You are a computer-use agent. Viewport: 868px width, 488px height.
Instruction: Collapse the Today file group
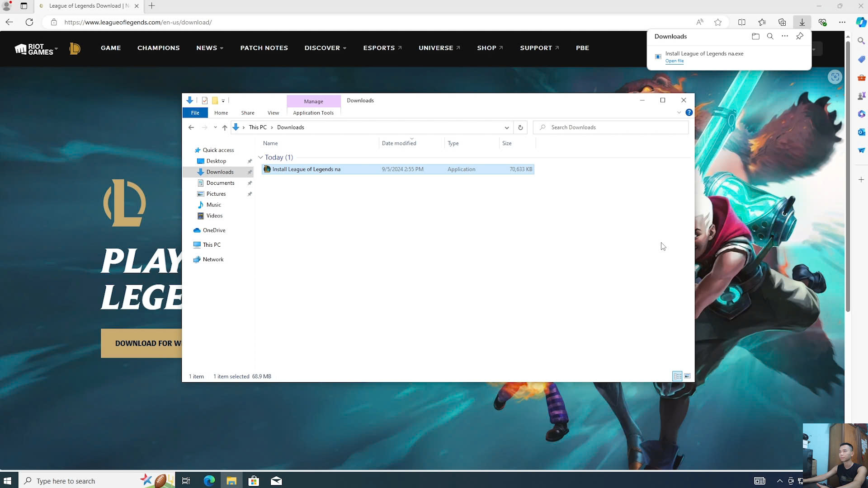click(x=260, y=157)
